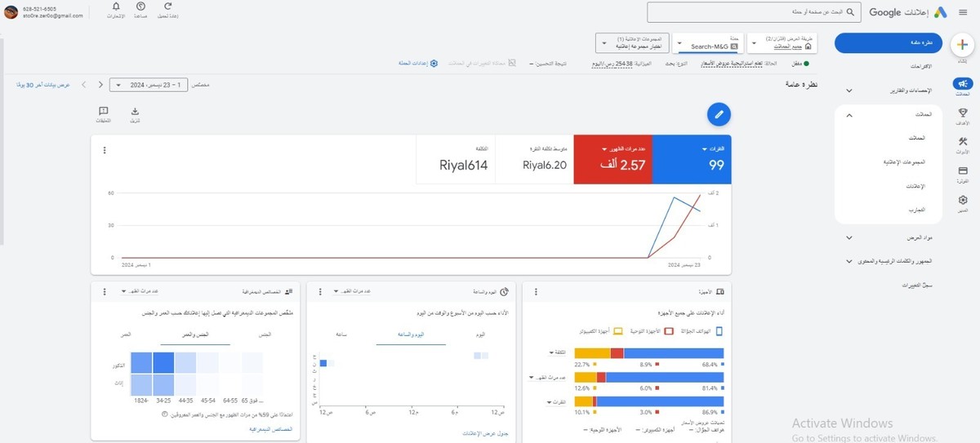
Task: Open the Goals trophy icon
Action: tap(962, 114)
